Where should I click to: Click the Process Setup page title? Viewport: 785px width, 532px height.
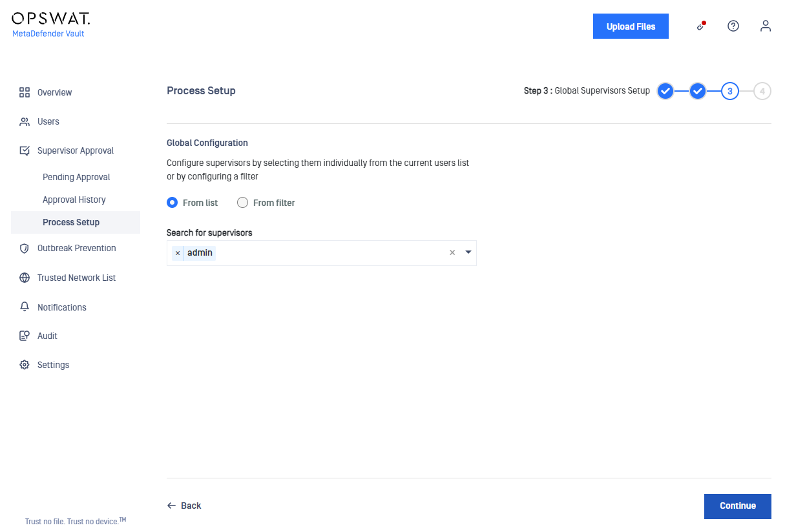click(201, 91)
